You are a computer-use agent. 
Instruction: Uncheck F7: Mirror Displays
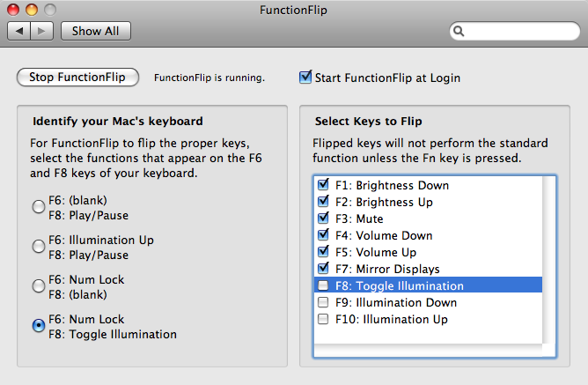pyautogui.click(x=323, y=270)
